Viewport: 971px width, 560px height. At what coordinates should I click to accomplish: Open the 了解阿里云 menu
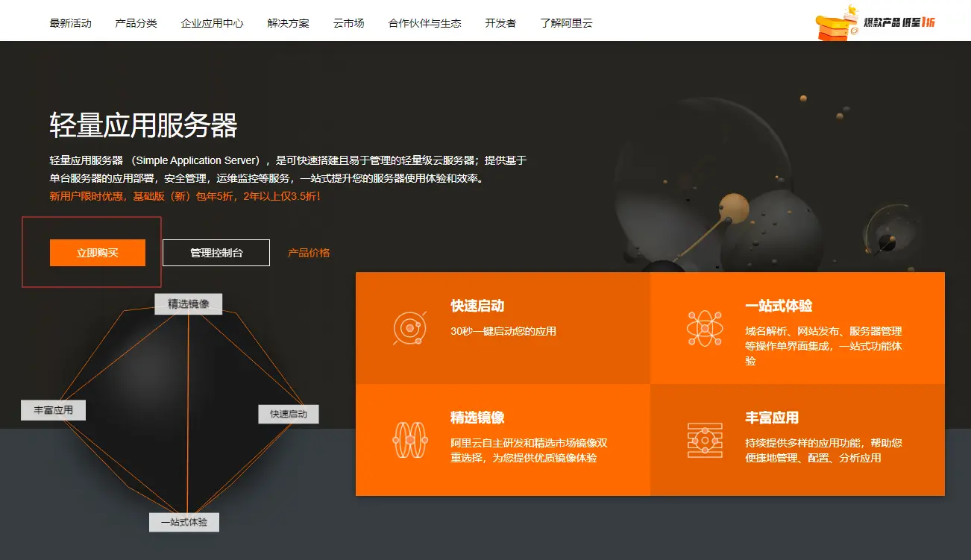[566, 23]
